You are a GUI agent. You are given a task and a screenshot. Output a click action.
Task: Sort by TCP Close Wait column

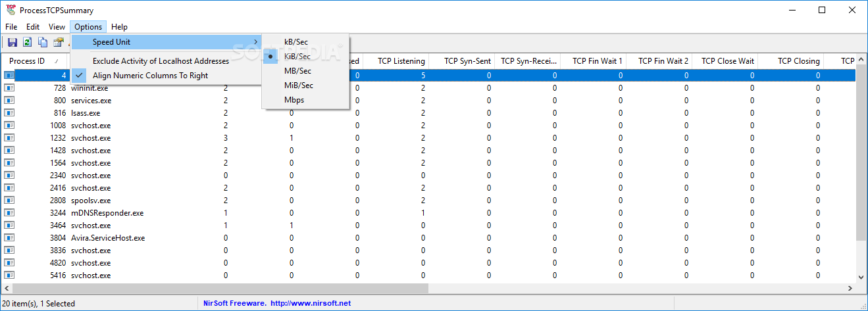725,61
